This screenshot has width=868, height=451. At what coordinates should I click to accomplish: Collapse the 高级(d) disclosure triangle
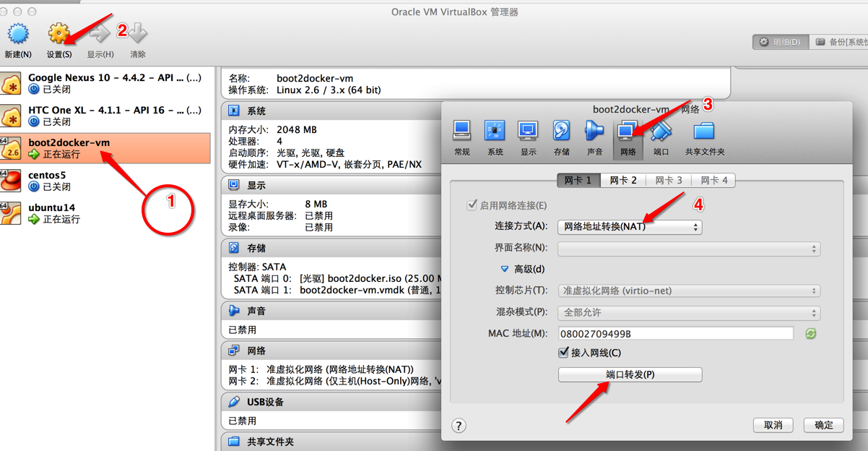[505, 269]
